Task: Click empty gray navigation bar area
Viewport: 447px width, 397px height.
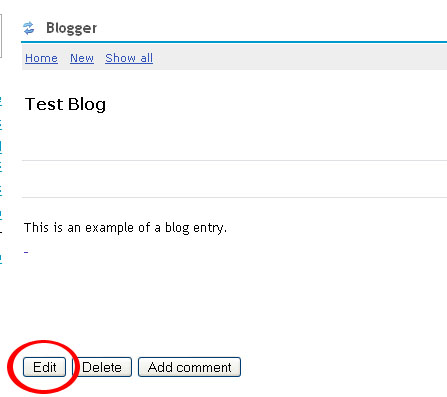Action: [x=300, y=57]
